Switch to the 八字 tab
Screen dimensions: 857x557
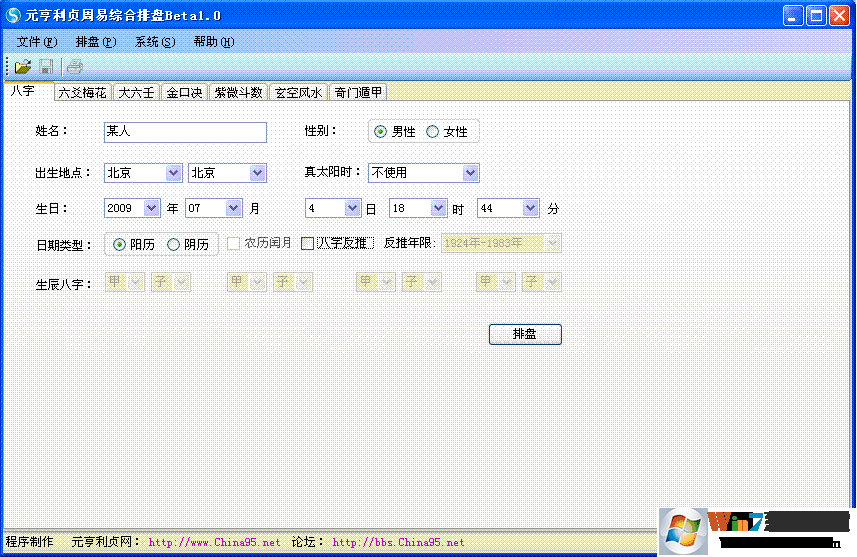coord(29,91)
